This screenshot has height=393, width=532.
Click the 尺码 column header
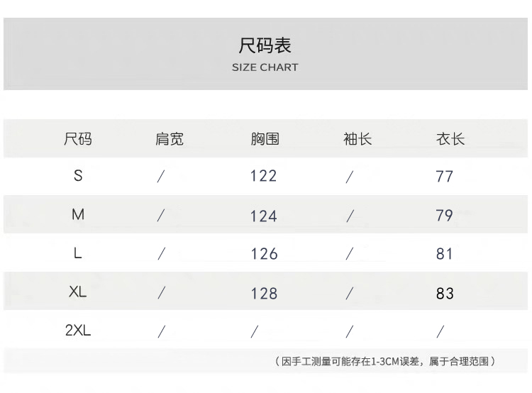tap(78, 139)
